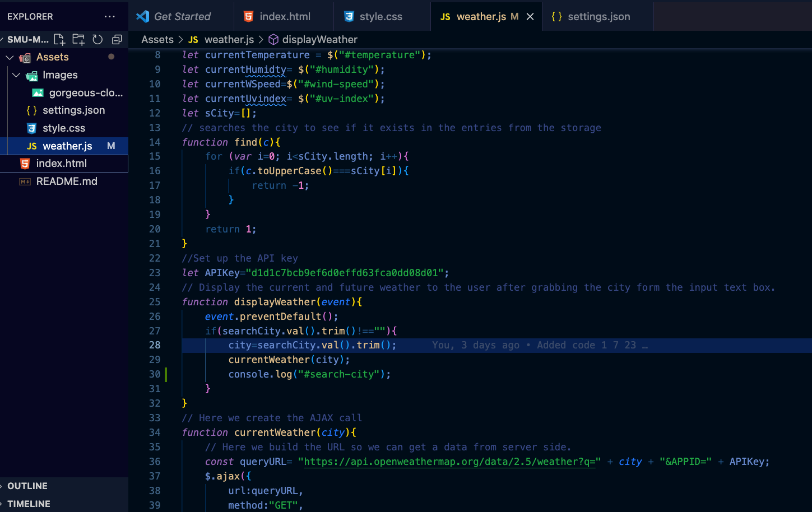Refresh the explorer file list
812x512 pixels.
click(98, 39)
